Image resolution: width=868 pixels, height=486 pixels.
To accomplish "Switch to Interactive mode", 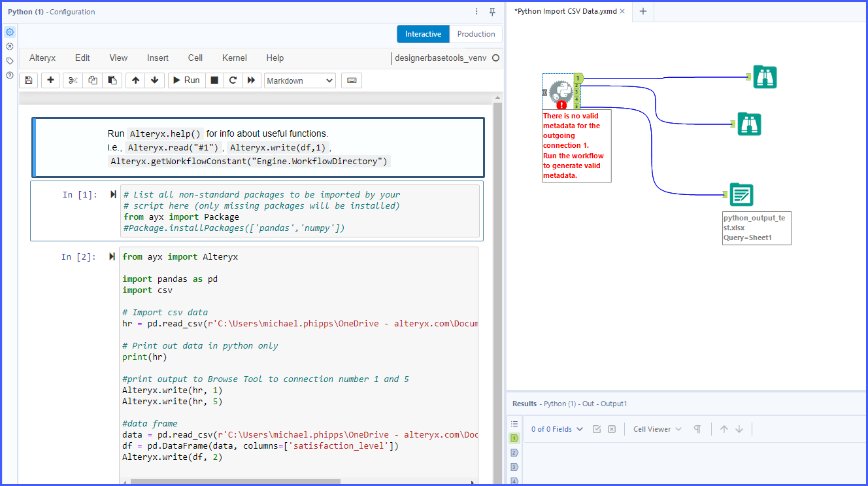I will tap(423, 34).
